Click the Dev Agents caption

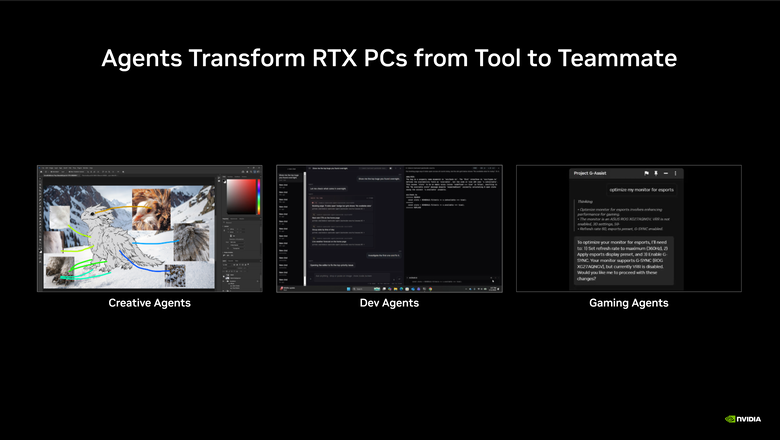[390, 303]
